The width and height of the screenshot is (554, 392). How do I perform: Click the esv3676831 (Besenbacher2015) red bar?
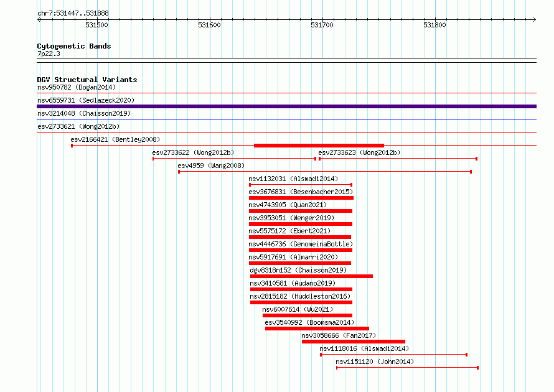pyautogui.click(x=301, y=198)
